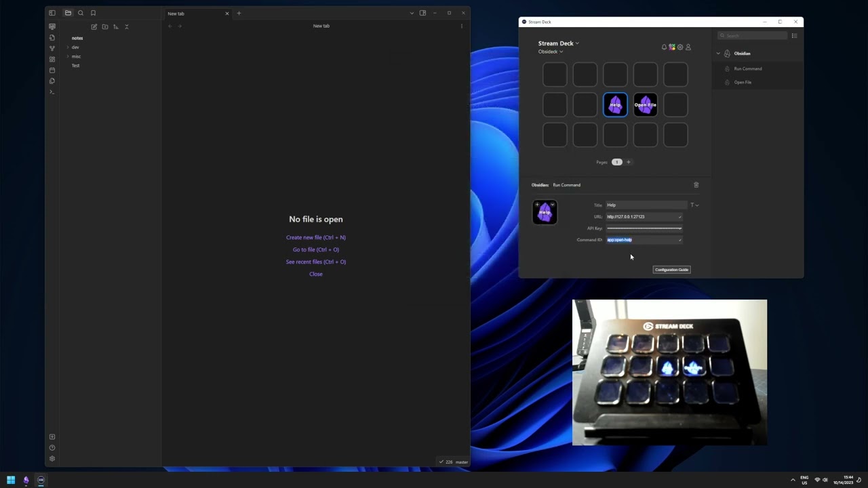Click the URL input field
The image size is (868, 488).
(x=644, y=217)
